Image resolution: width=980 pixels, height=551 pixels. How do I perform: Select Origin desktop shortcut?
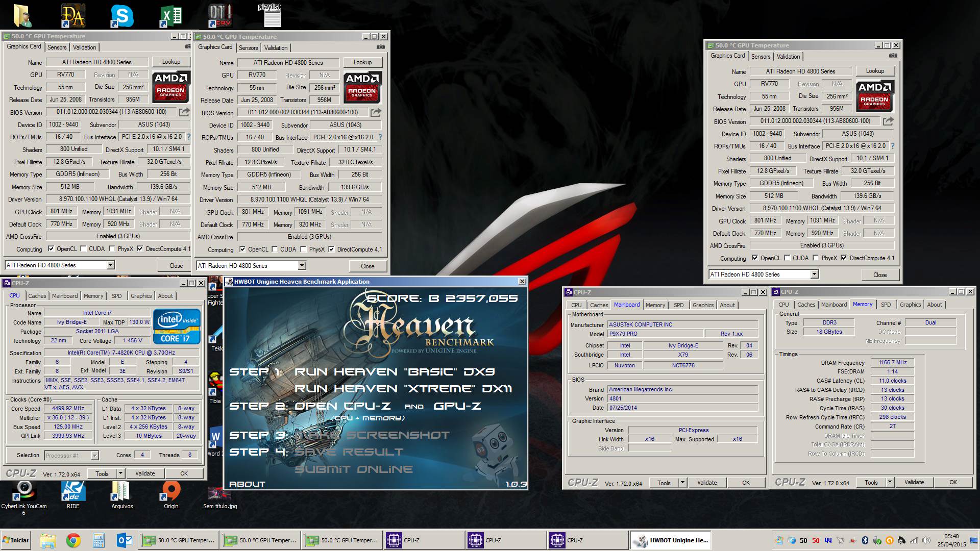[171, 495]
